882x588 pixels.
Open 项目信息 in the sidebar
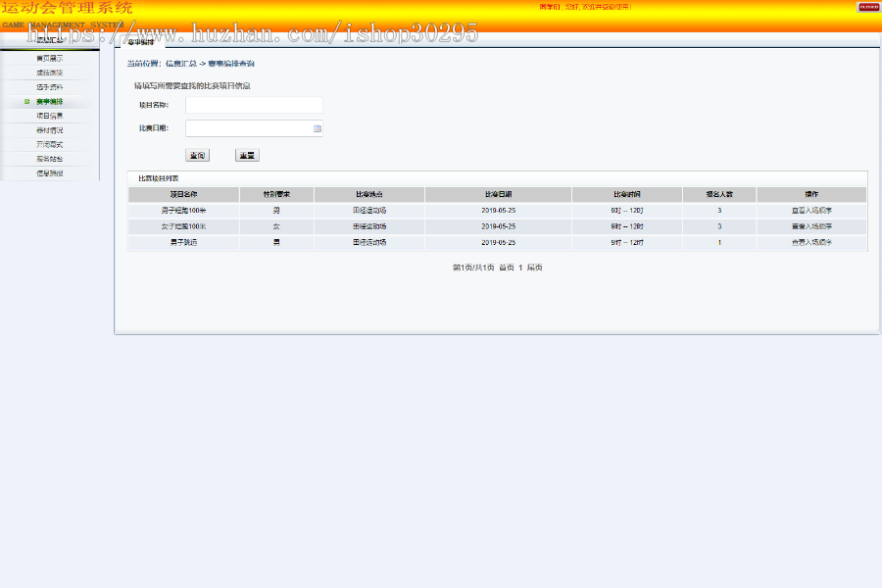pyautogui.click(x=49, y=116)
